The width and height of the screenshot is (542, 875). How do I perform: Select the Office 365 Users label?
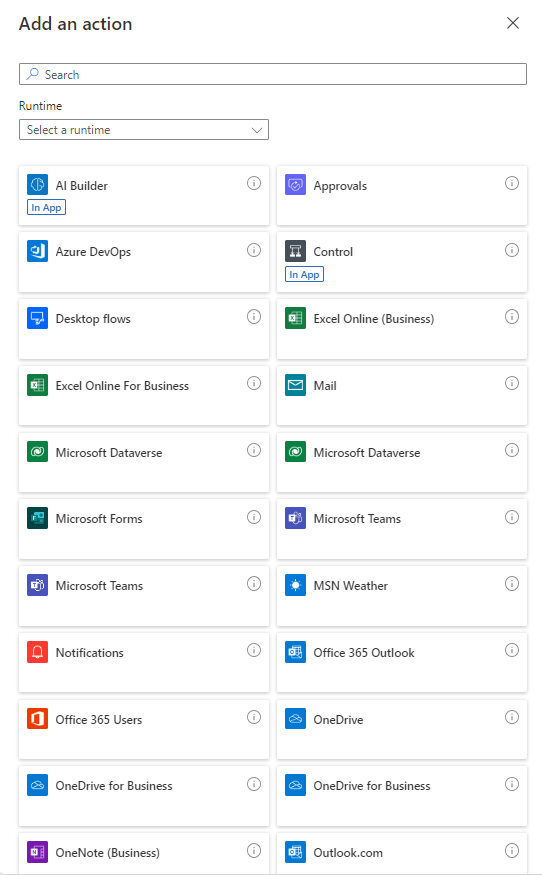click(99, 720)
